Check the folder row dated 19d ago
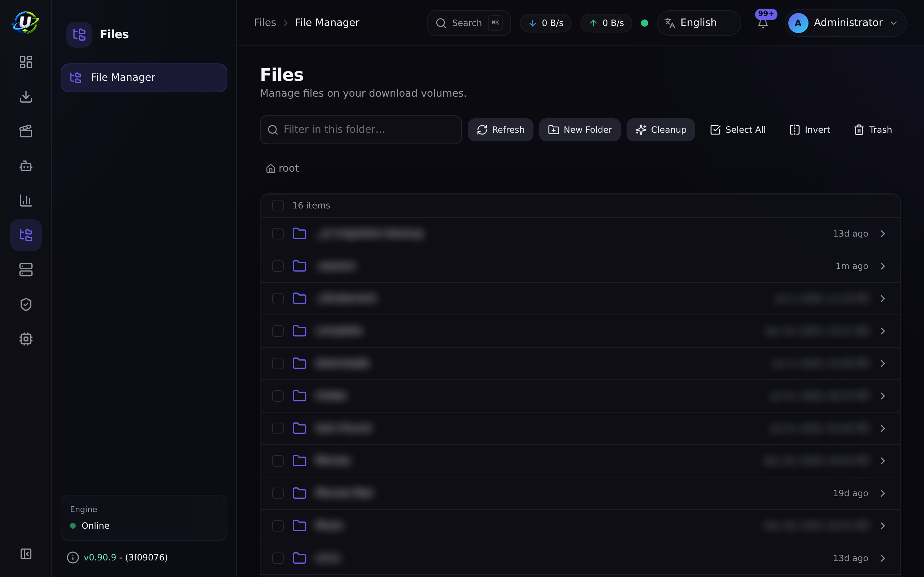 [278, 493]
